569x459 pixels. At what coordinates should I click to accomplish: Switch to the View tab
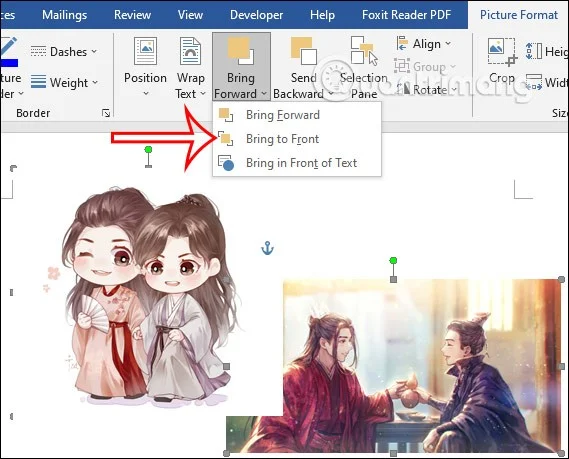[x=190, y=15]
